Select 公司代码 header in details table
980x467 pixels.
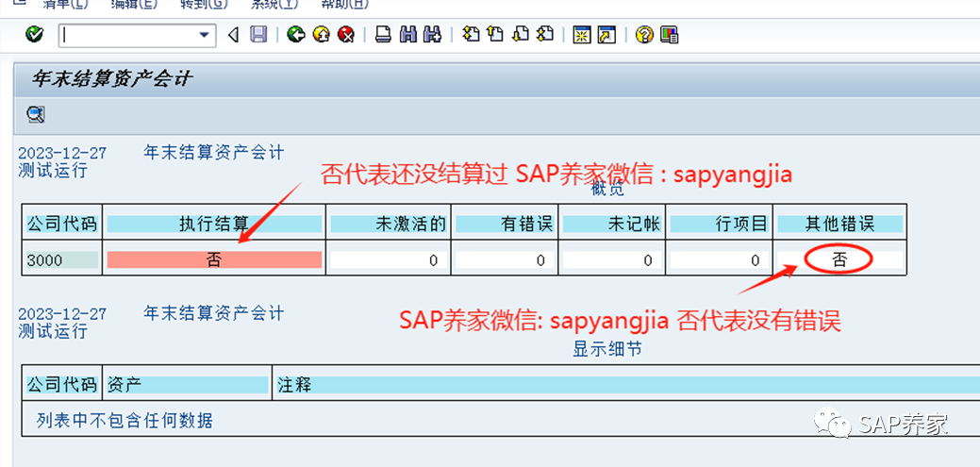[62, 385]
